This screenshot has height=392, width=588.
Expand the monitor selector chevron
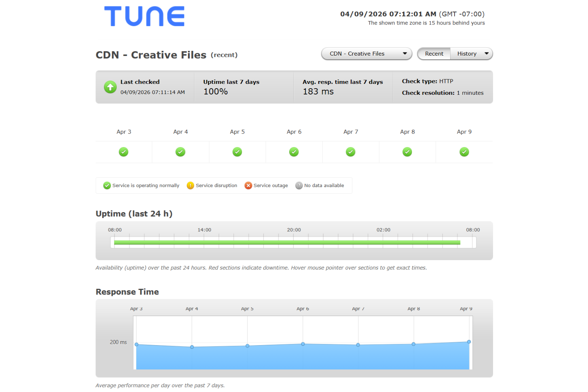pyautogui.click(x=405, y=54)
